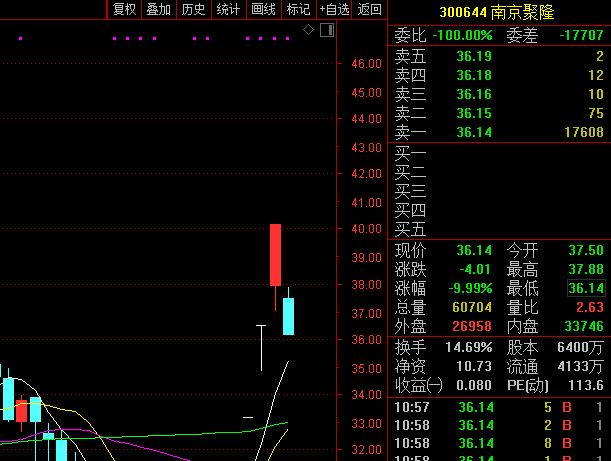611x461 pixels.
Task: Click the 收益(一) value 0.080
Action: (474, 385)
